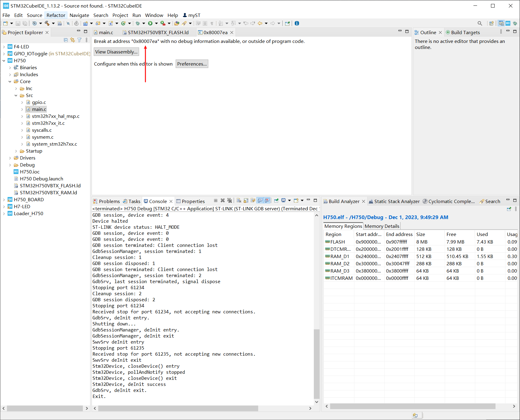This screenshot has height=420, width=520.
Task: Run the application with the green Run icon
Action: coord(150,23)
